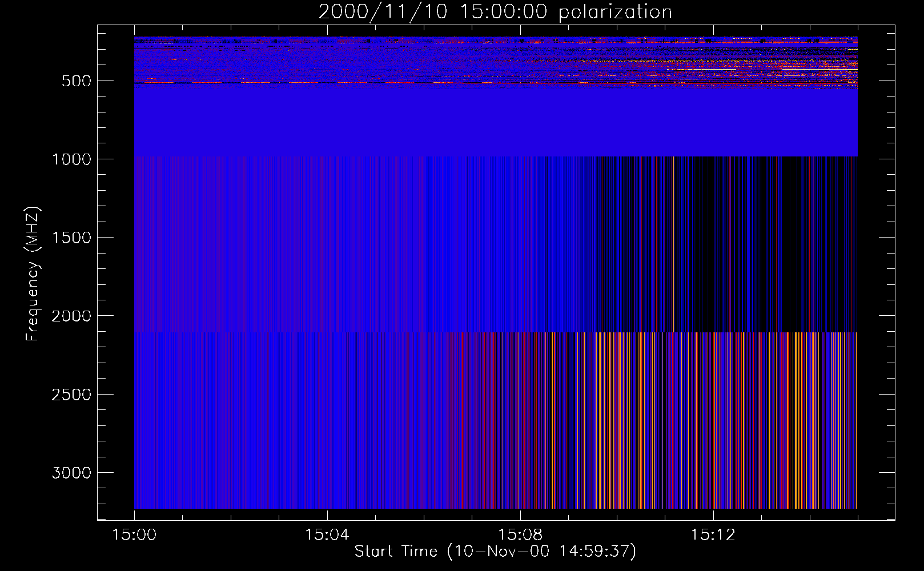
Task: Click the 2500 frequency tick label
Action: point(71,395)
